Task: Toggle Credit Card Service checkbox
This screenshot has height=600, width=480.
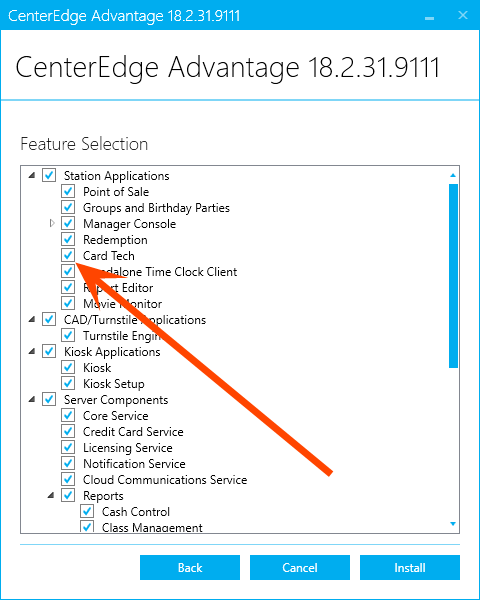Action: 68,432
